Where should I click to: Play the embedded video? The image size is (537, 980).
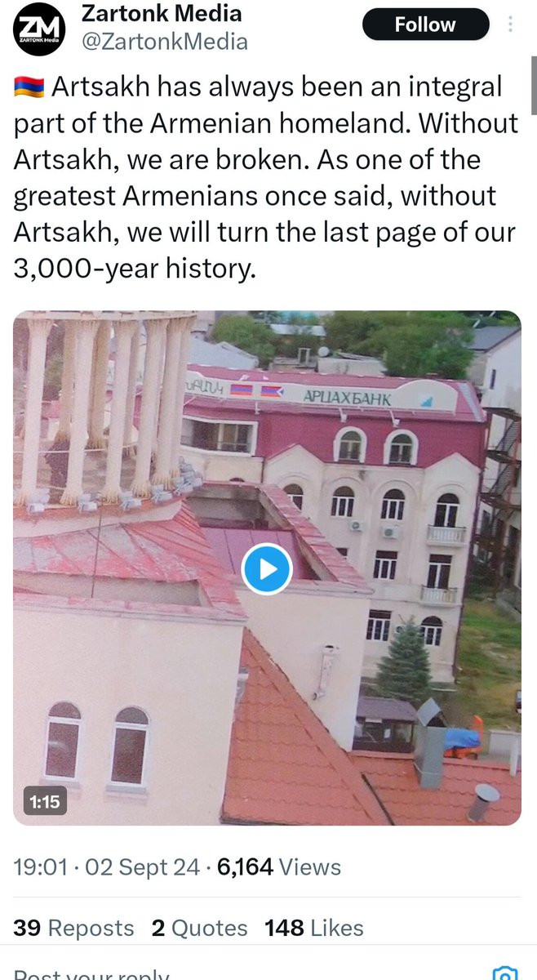[267, 569]
